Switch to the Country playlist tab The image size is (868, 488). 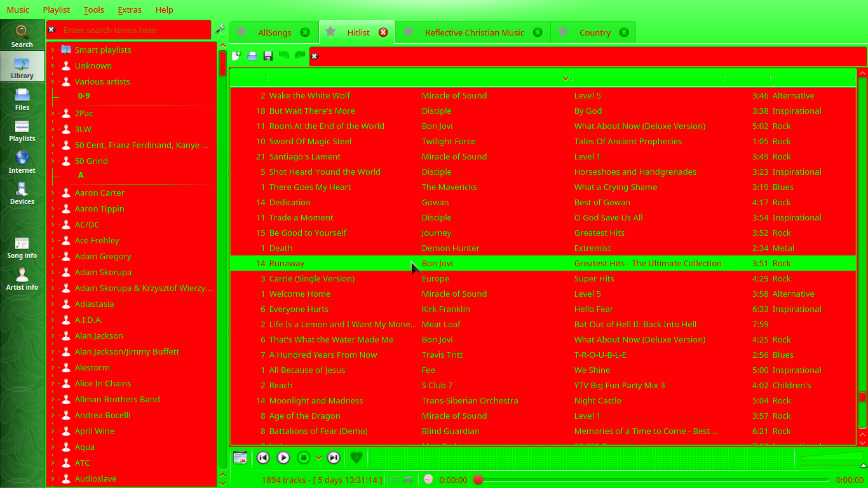[594, 32]
